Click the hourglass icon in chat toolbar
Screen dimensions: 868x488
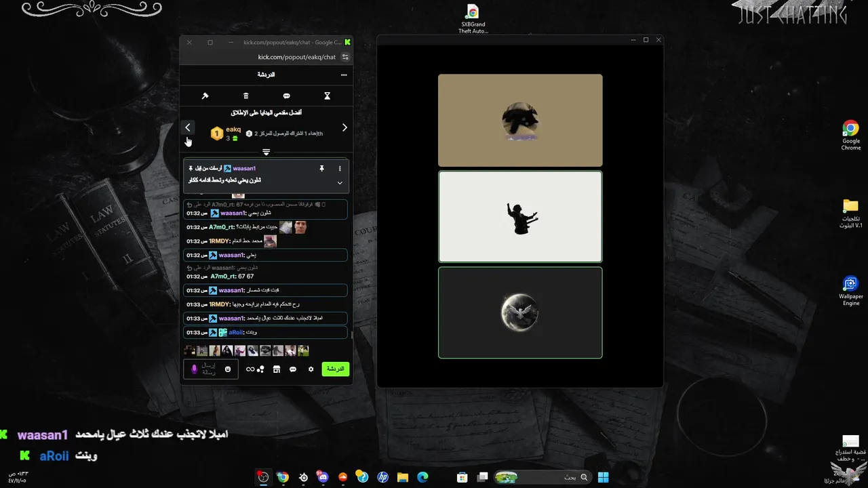click(327, 96)
